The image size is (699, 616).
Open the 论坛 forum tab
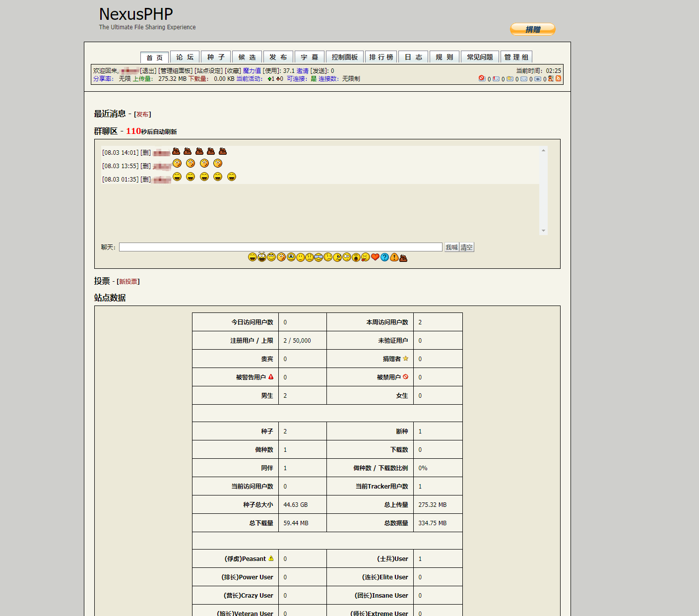(x=185, y=57)
